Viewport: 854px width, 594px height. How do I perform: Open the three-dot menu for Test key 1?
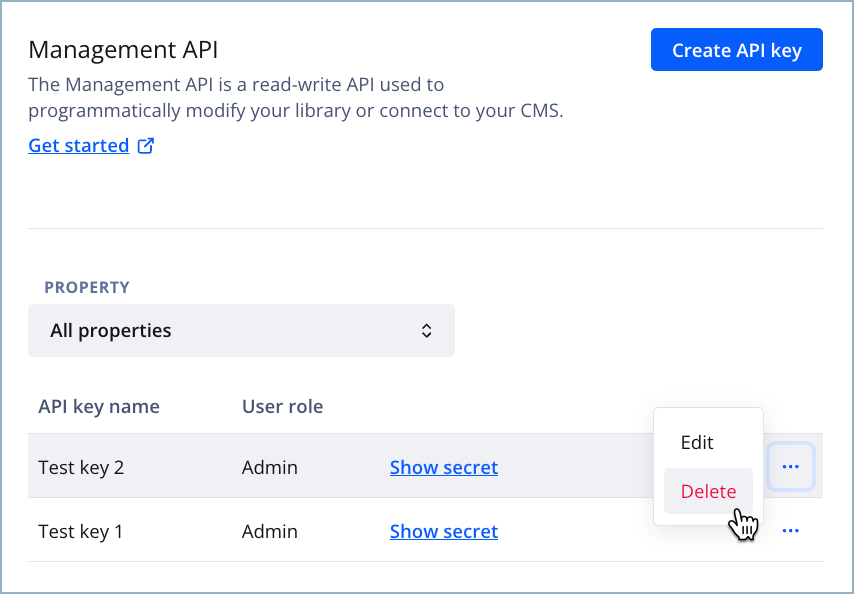click(790, 531)
